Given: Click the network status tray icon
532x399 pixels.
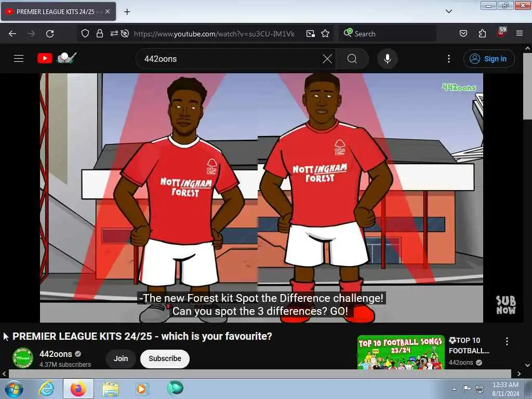Looking at the screenshot, I should click(x=480, y=389).
